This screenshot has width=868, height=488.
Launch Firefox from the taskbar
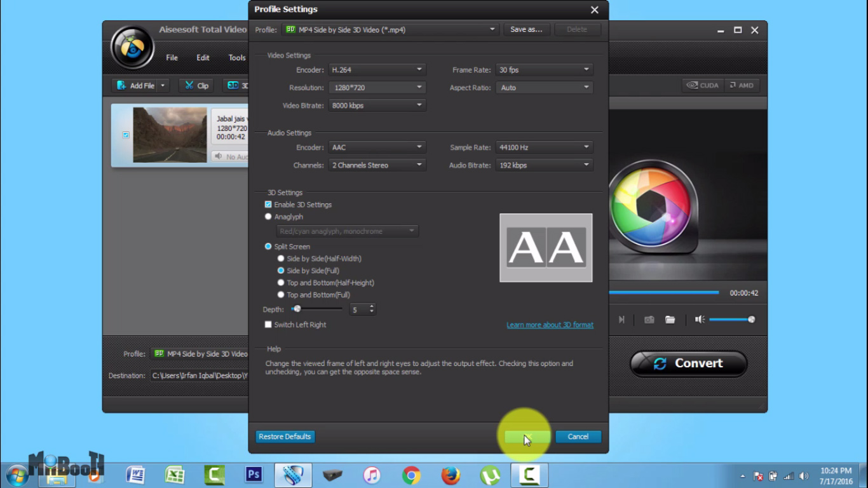451,475
